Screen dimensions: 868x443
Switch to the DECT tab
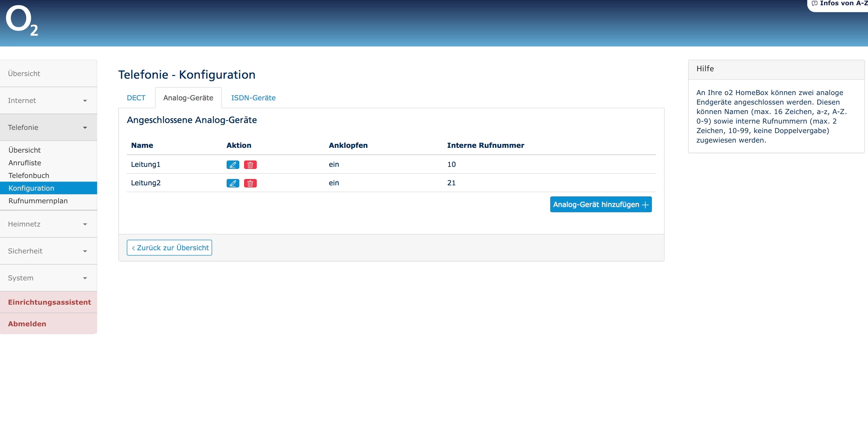(x=136, y=98)
